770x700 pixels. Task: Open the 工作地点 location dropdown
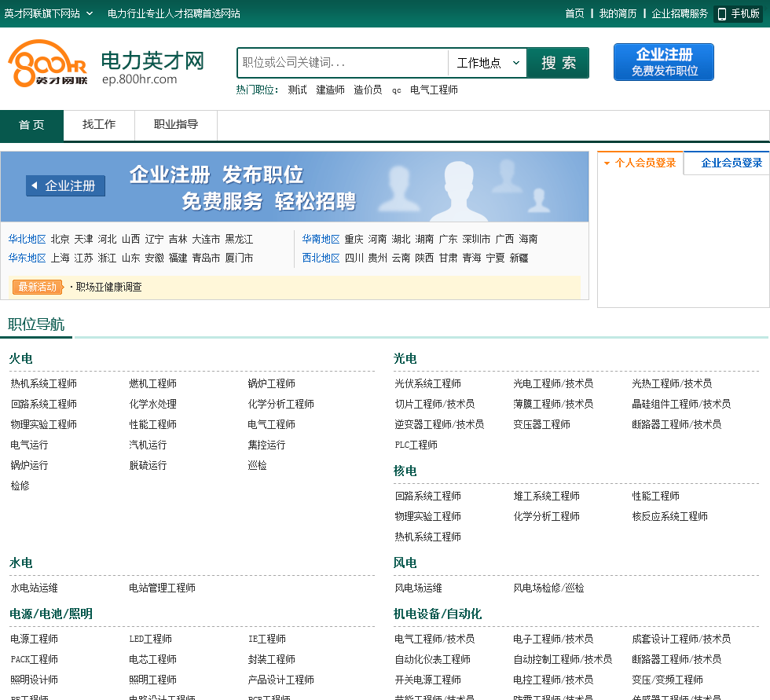[487, 63]
